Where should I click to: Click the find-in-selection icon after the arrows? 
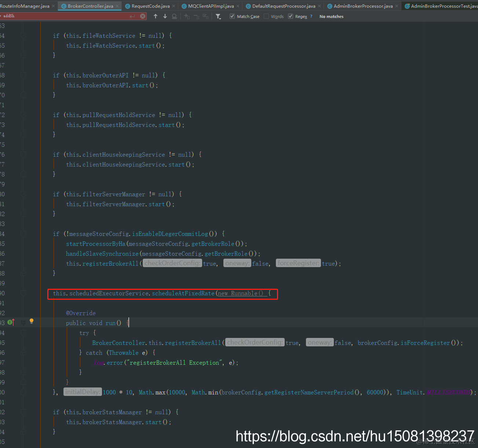(175, 16)
